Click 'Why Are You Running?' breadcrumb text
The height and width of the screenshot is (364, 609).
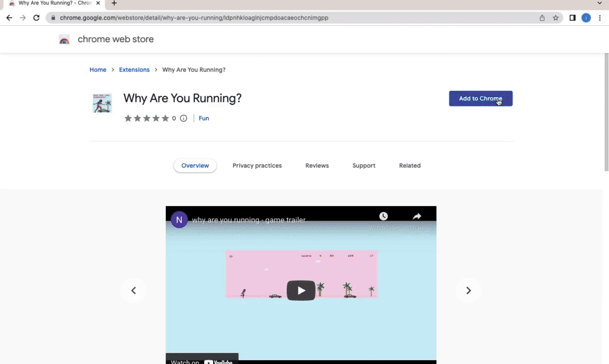(194, 70)
